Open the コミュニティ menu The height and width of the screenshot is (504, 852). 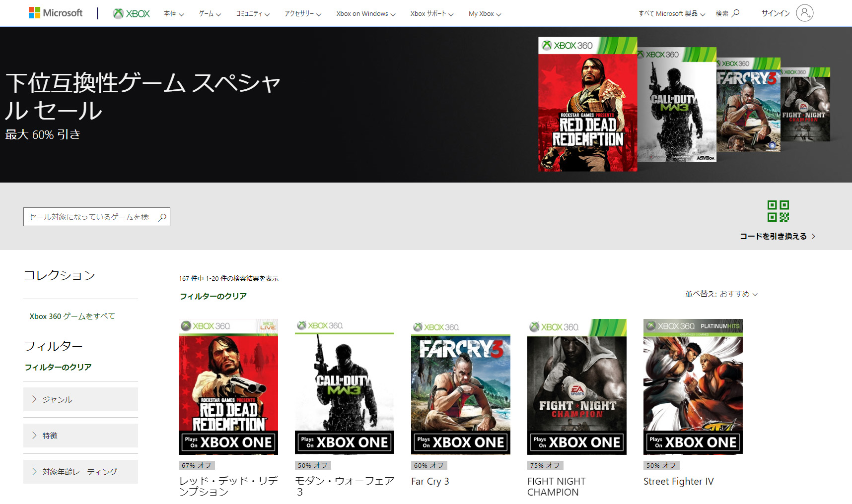[x=253, y=14]
